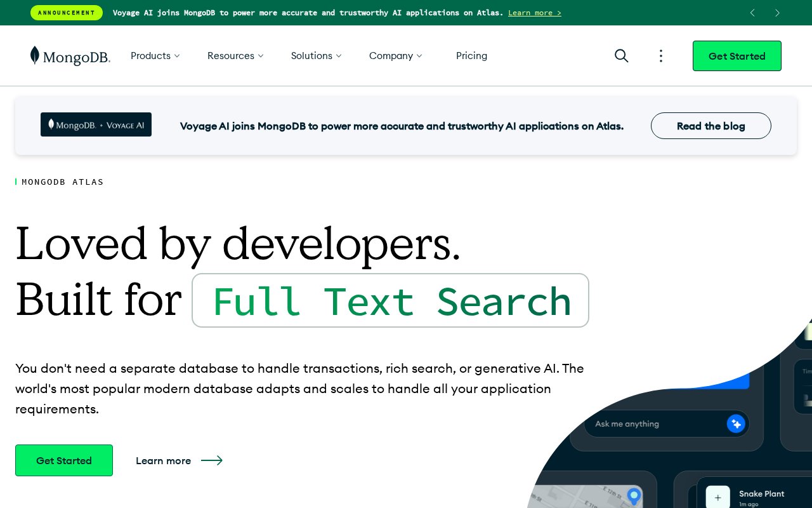Click the Loved by developers heading
Screen dimensions: 812x508
click(x=237, y=244)
